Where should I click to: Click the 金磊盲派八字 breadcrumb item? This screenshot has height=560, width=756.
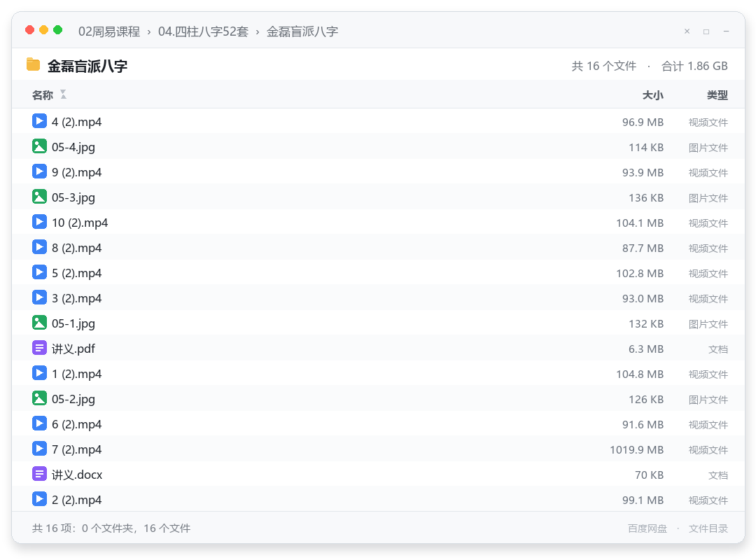[x=302, y=31]
